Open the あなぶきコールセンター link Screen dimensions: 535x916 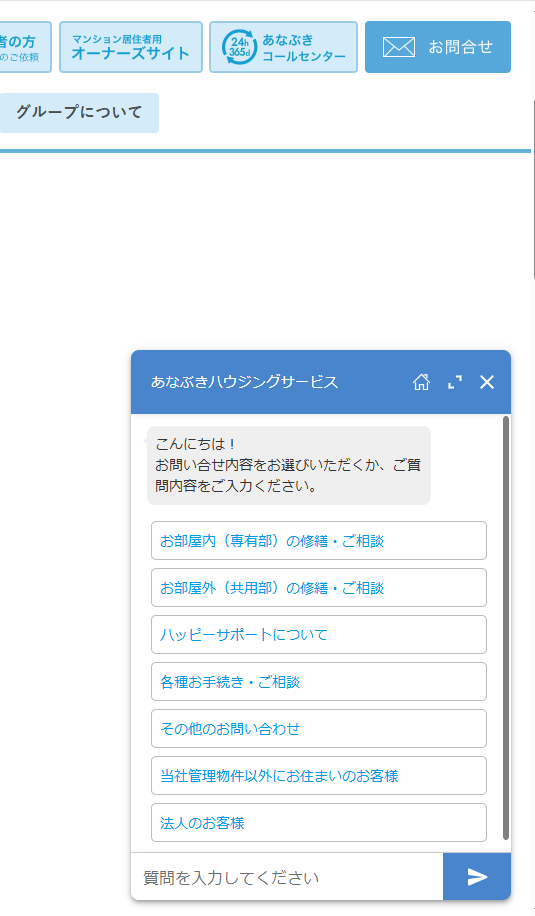(283, 47)
